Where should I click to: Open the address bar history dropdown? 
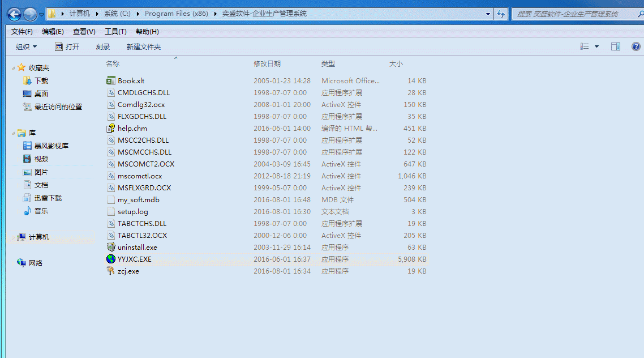(x=488, y=14)
